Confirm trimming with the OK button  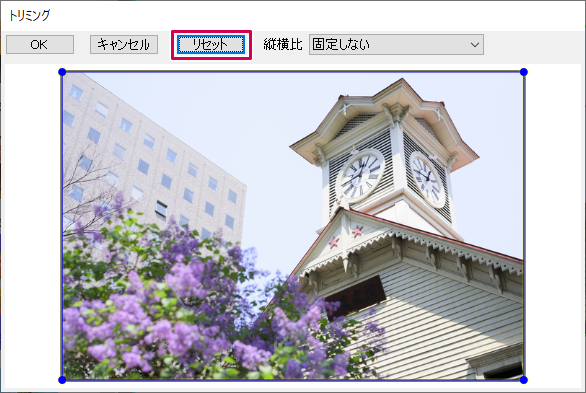click(40, 45)
